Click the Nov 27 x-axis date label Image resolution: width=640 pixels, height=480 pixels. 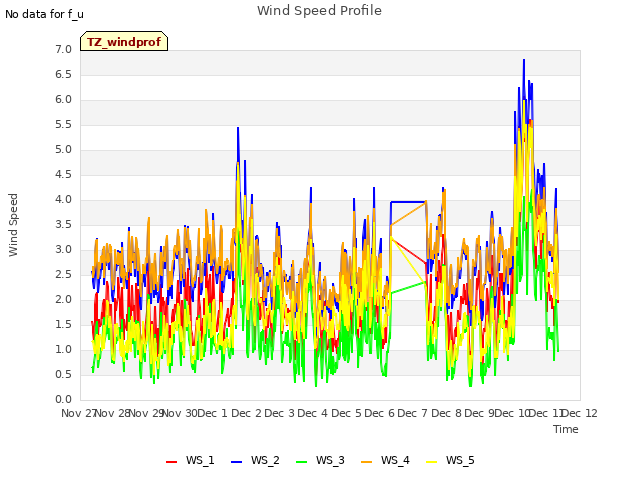click(79, 413)
